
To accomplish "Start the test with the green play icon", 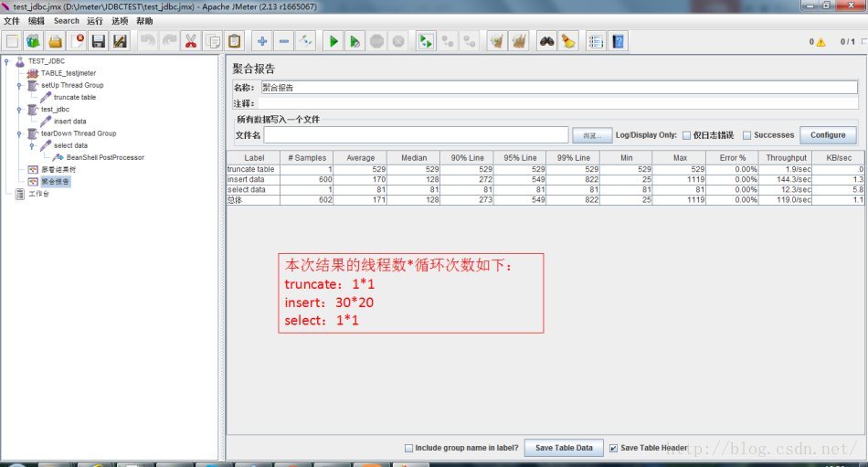I will pyautogui.click(x=333, y=41).
